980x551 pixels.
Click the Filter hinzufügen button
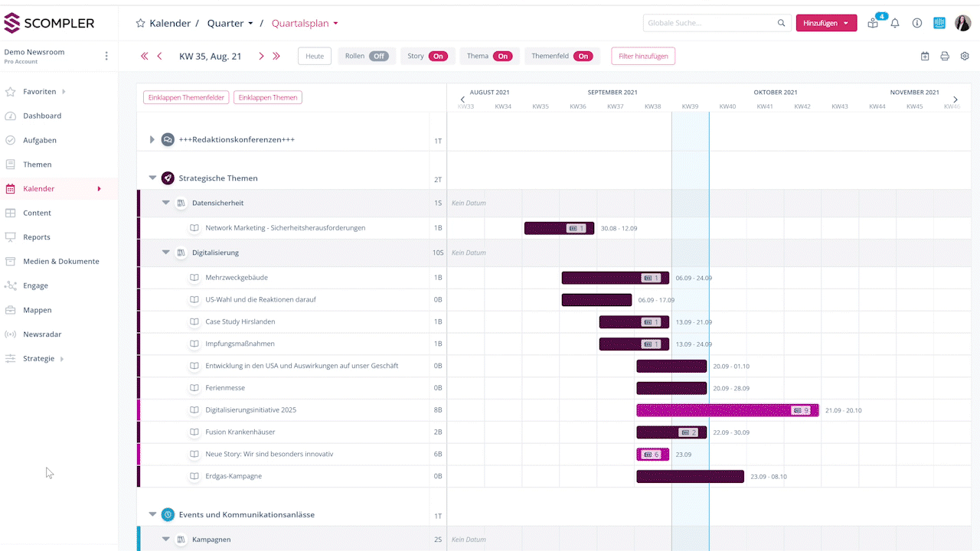click(x=642, y=56)
